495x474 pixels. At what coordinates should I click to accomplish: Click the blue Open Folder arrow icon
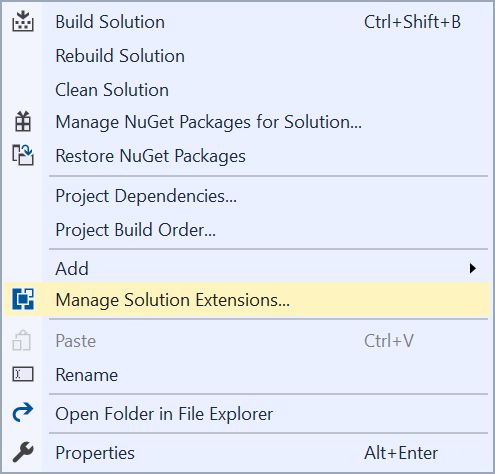click(x=23, y=413)
